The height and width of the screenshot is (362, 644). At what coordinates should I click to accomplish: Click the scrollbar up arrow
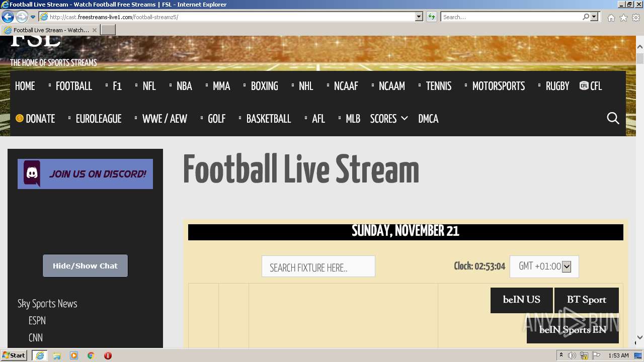coord(640,47)
